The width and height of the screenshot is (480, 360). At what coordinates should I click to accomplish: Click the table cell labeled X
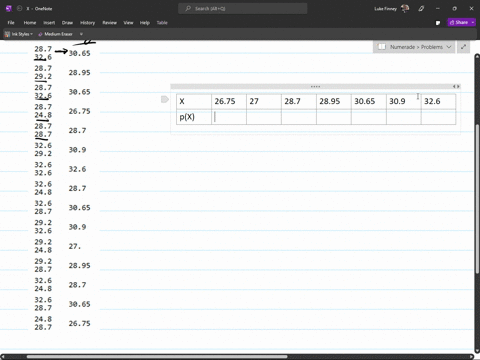(194, 101)
